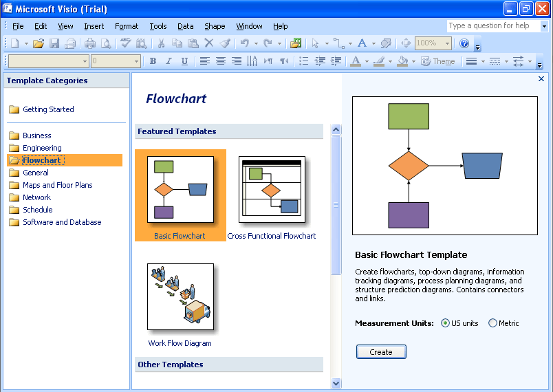Select the Cross Functional Flowchart thumbnail
Viewport: 553px width, 392px height.
(x=272, y=190)
